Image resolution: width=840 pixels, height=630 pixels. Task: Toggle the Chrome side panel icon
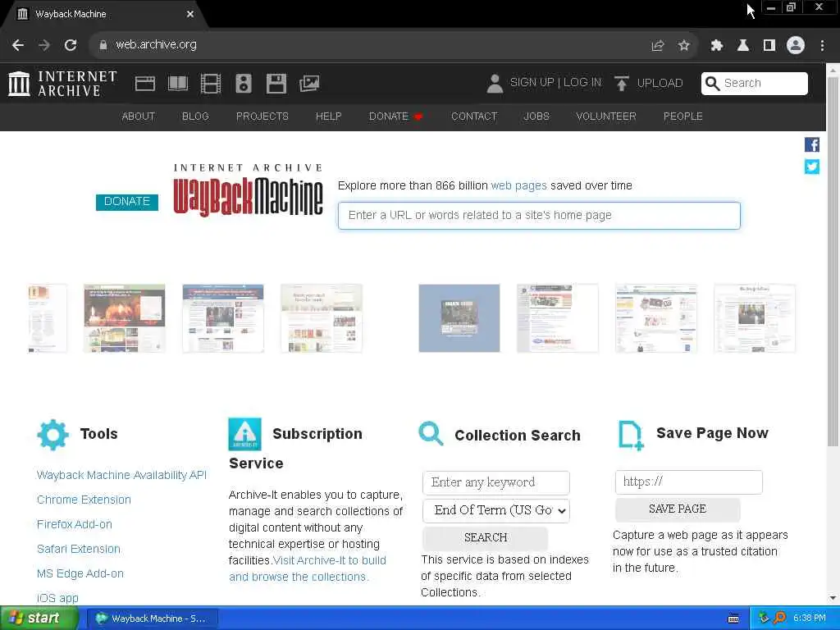tap(769, 46)
